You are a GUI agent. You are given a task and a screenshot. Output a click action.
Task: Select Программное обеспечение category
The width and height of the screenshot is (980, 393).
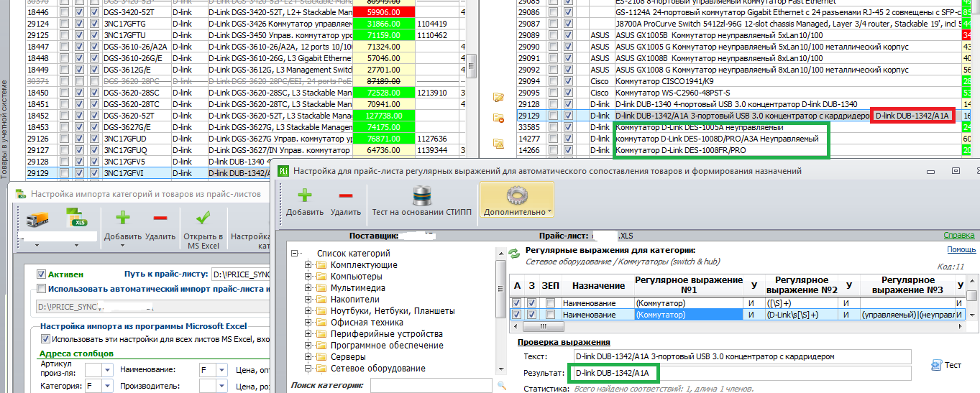pos(387,346)
